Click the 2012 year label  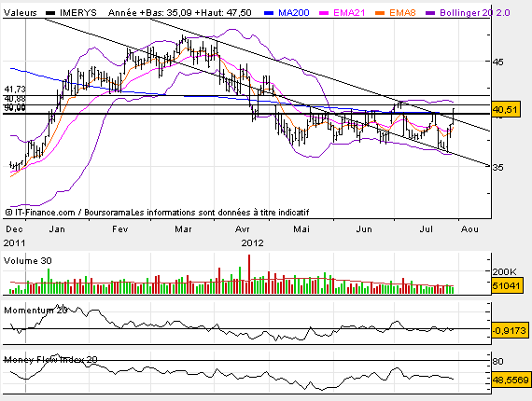pyautogui.click(x=252, y=243)
